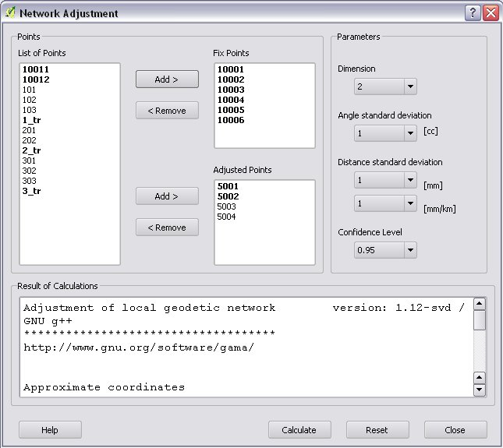Select point 1_tr in List of Points

31,120
